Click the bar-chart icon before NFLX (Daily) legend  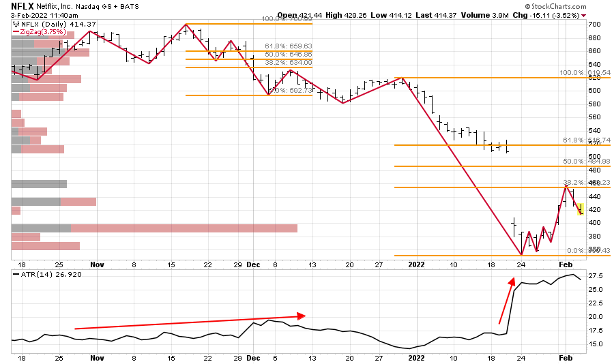[16, 25]
